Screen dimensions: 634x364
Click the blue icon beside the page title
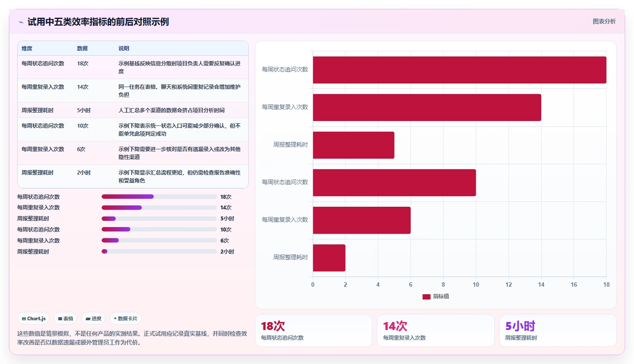click(x=21, y=22)
